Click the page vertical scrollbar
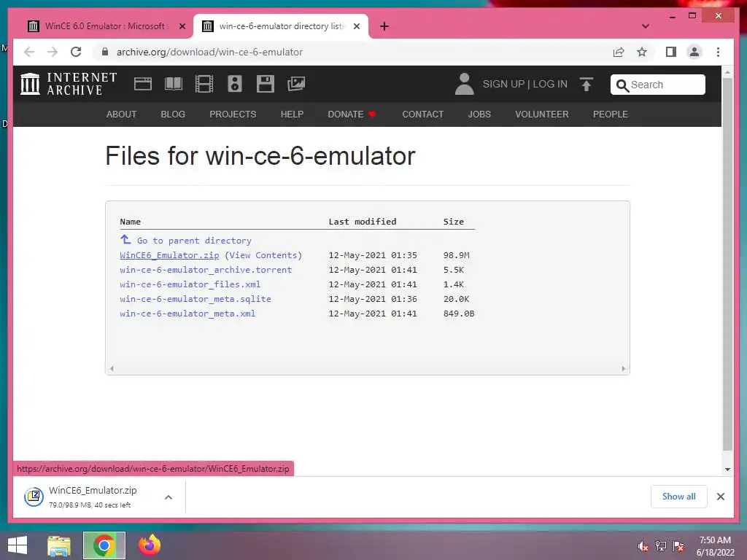Image resolution: width=747 pixels, height=560 pixels. (x=727, y=264)
